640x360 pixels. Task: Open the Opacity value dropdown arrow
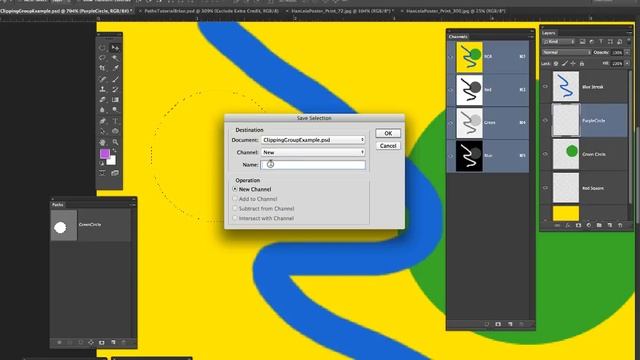click(x=627, y=53)
